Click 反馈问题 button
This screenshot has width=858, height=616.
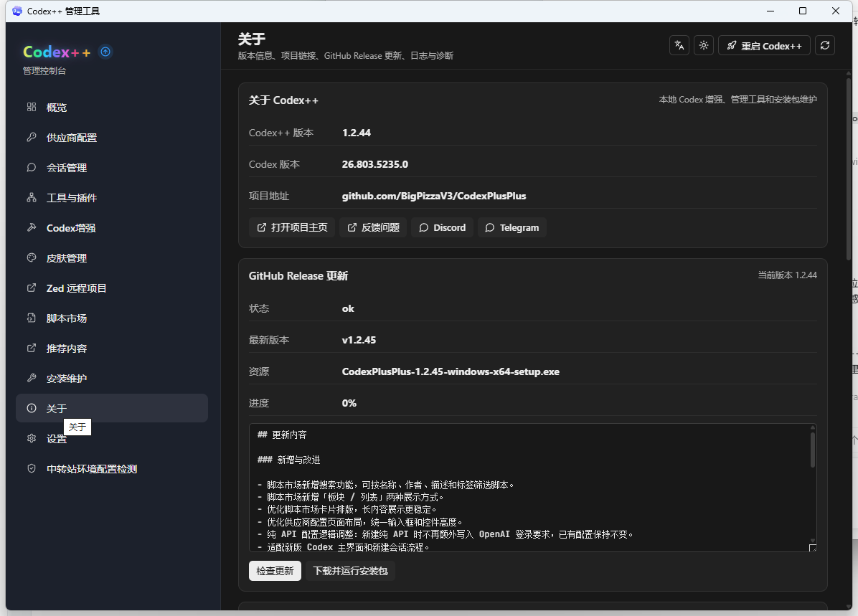373,227
